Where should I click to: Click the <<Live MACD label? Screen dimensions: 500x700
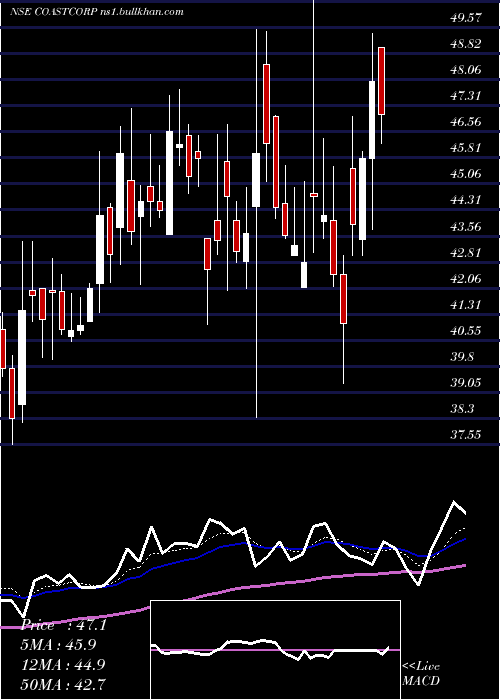[421, 674]
